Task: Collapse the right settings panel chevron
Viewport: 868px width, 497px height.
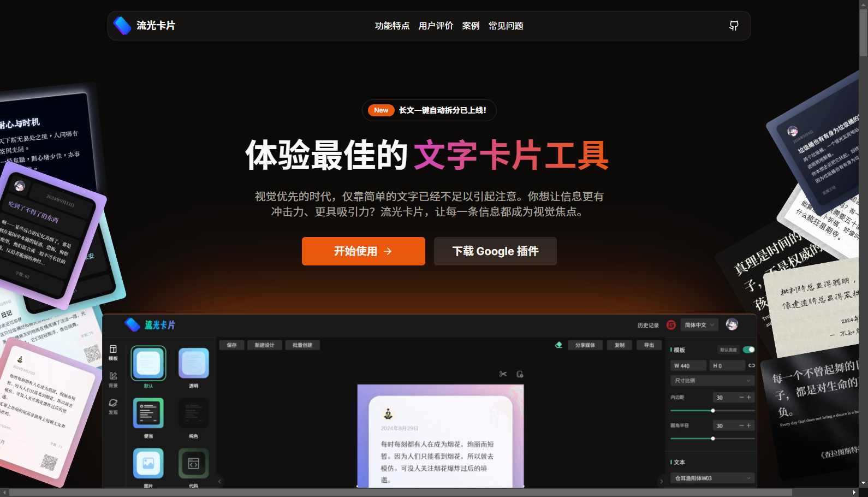Action: (662, 481)
